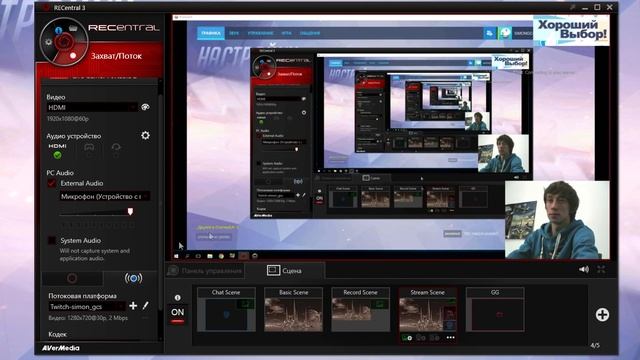Open the folder icon in circular menu
The image size is (640, 360).
[73, 28]
